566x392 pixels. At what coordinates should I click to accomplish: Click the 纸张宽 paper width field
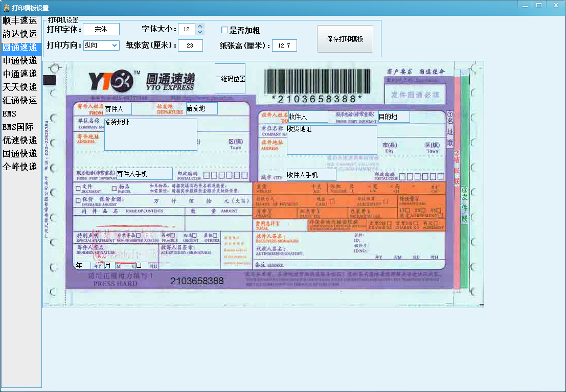point(190,45)
